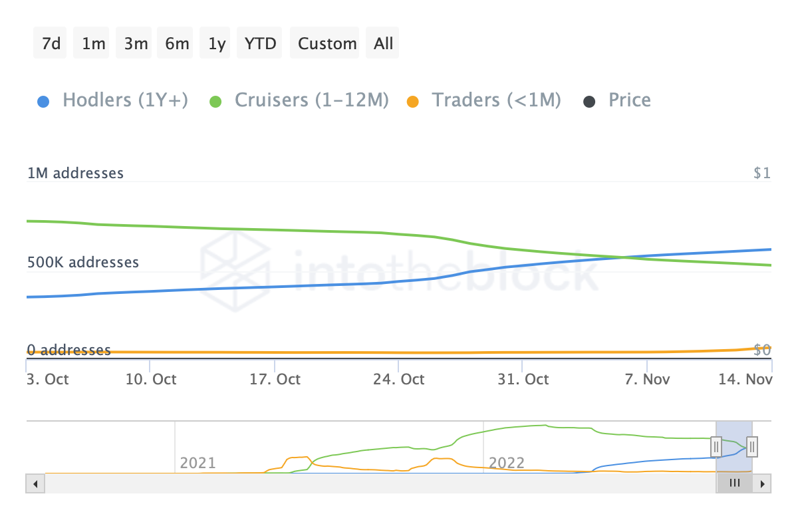
Task: Show year-to-date with YTD button
Action: (260, 43)
